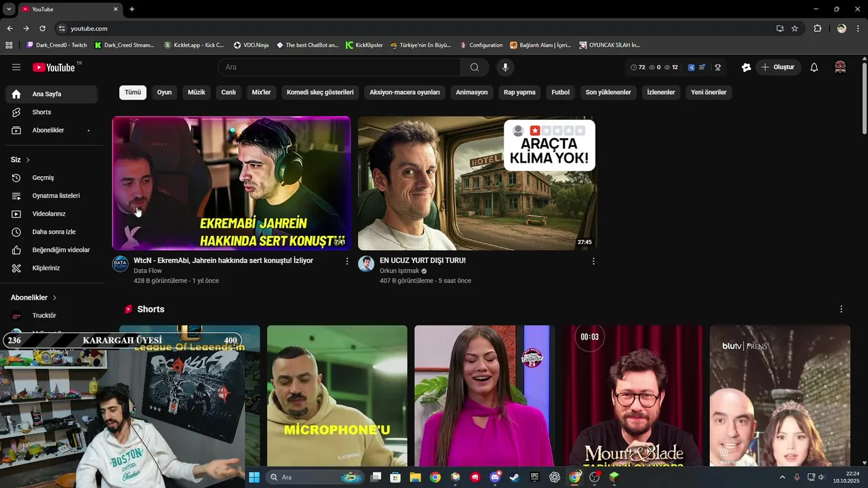Screen dimensions: 868x488
Task: Select the Canlı filter chip
Action: coord(229,92)
